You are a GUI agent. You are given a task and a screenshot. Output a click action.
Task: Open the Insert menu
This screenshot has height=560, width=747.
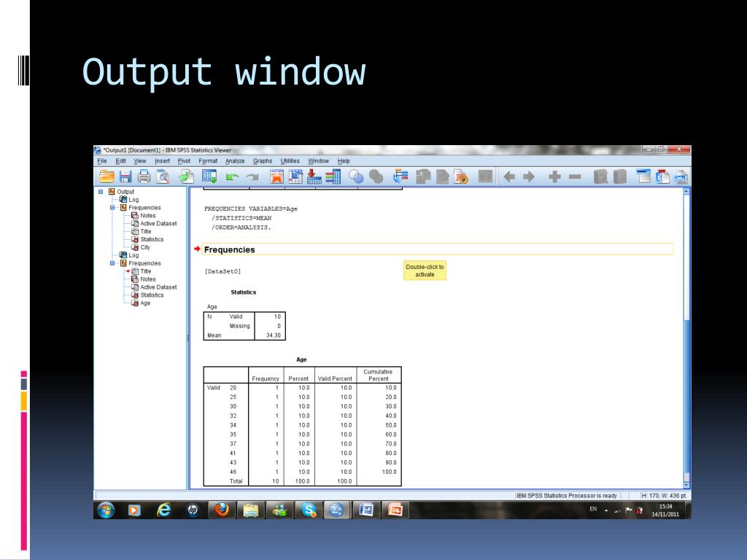[162, 161]
